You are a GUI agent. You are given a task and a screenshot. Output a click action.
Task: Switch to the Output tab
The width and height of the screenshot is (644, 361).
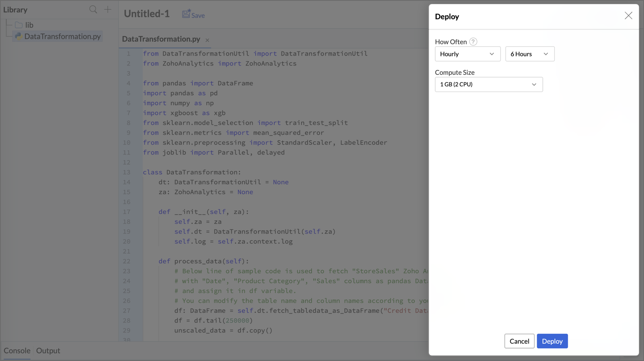pyautogui.click(x=48, y=351)
